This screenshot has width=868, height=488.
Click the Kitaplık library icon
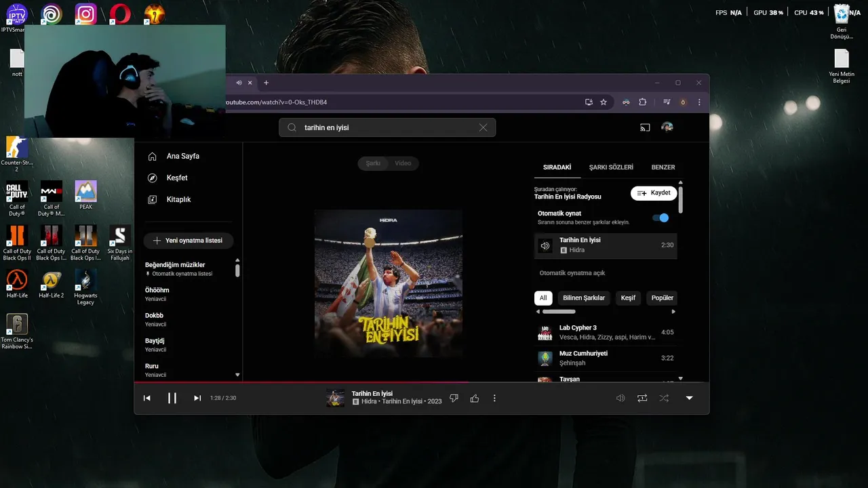coord(153,200)
